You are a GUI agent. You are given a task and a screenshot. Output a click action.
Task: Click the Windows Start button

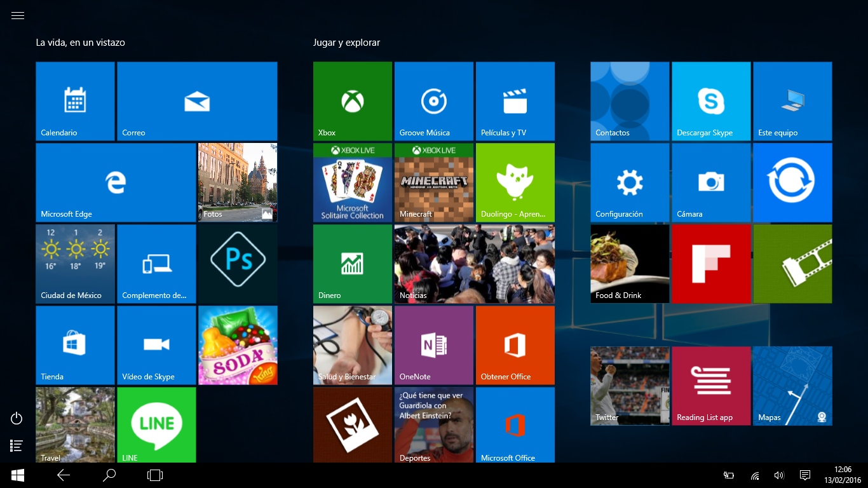click(18, 475)
